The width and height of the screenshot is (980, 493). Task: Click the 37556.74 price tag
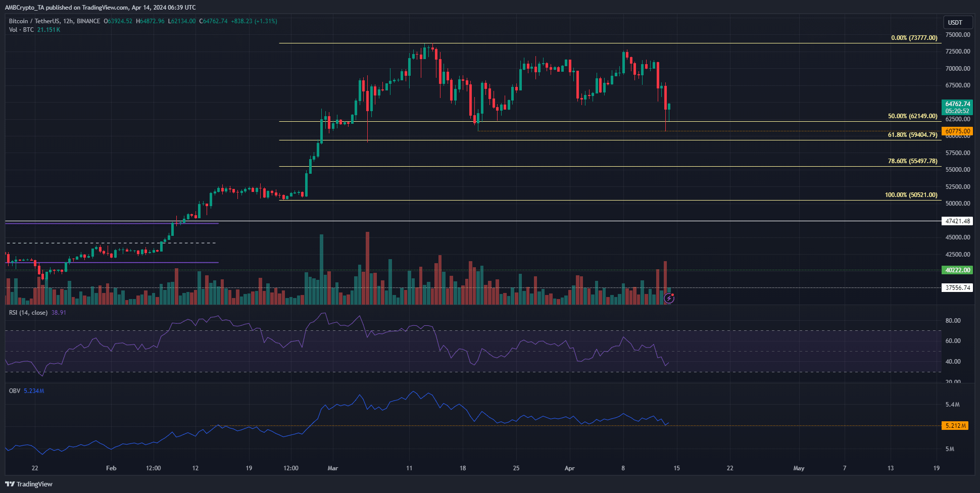[x=958, y=288]
